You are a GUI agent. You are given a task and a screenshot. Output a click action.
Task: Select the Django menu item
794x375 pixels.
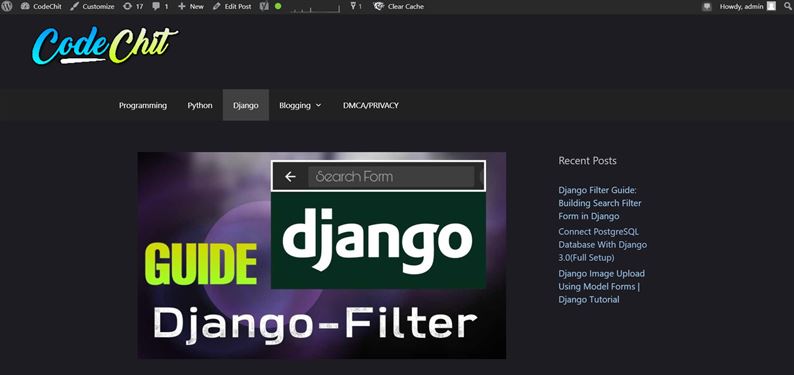tap(246, 105)
